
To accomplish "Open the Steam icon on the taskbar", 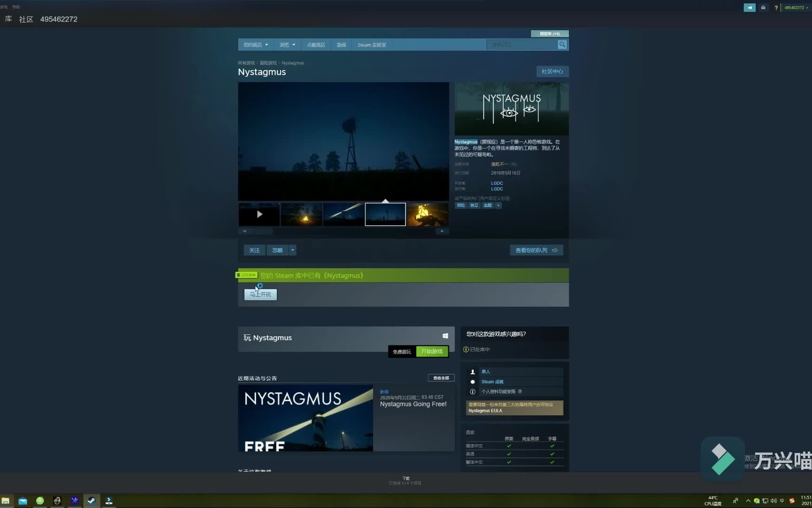I will click(x=92, y=501).
